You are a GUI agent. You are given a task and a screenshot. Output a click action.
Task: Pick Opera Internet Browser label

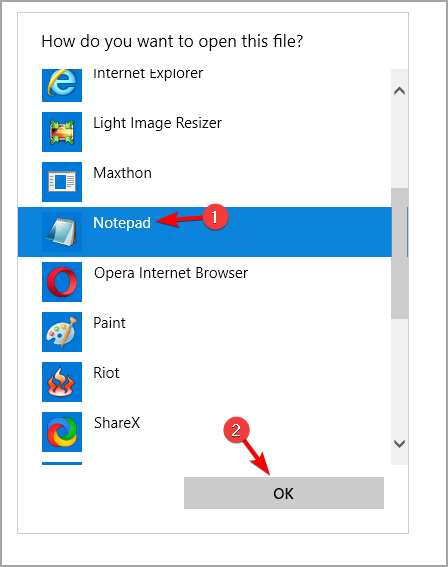click(x=171, y=273)
